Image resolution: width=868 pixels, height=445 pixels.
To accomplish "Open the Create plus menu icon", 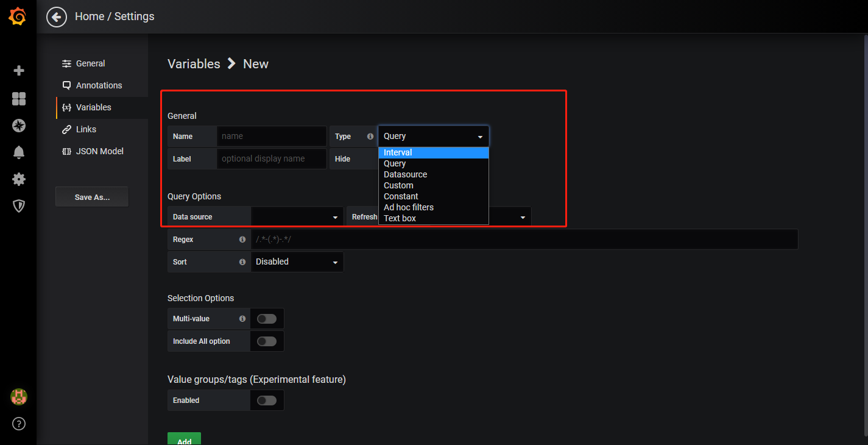I will [x=19, y=71].
